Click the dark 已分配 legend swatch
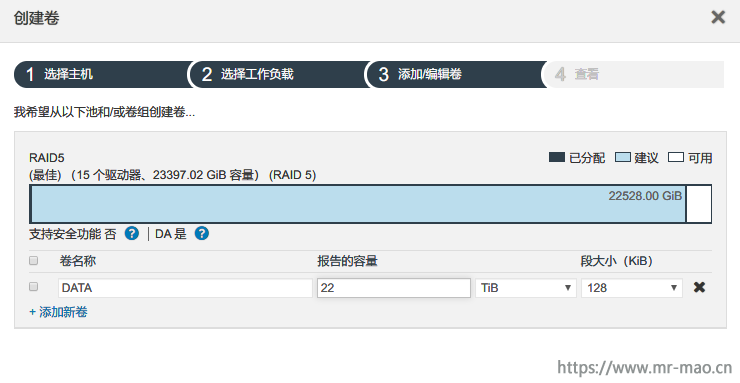The width and height of the screenshot is (740, 383). pos(557,157)
